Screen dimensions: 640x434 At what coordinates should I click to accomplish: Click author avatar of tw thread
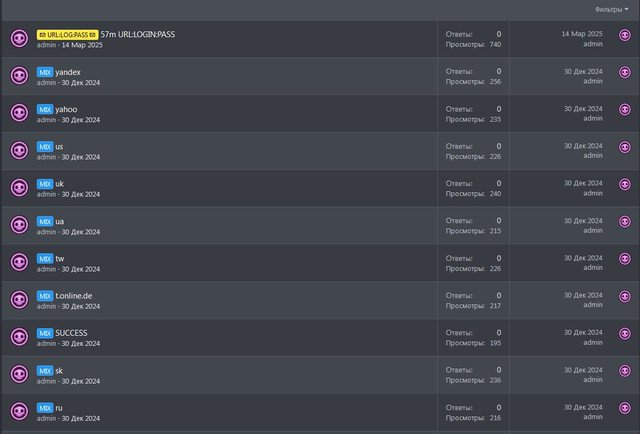coord(19,262)
